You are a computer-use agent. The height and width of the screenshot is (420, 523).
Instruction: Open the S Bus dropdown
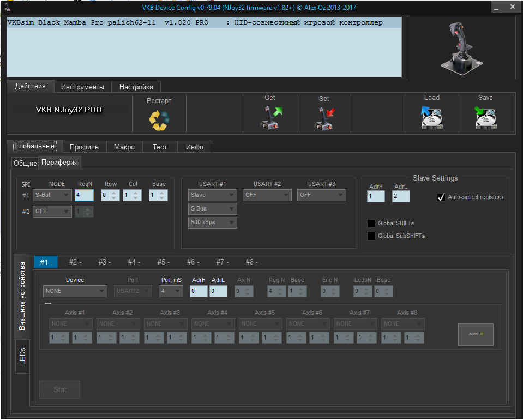point(213,209)
